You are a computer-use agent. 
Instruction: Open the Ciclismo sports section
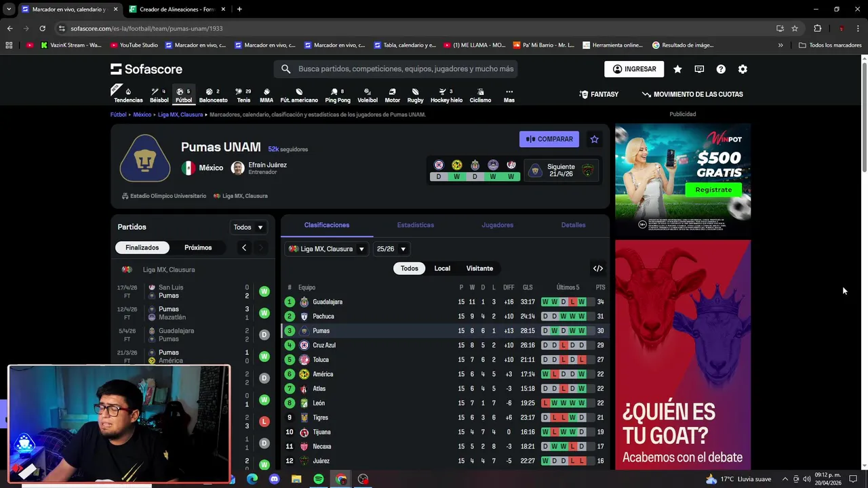click(x=480, y=95)
